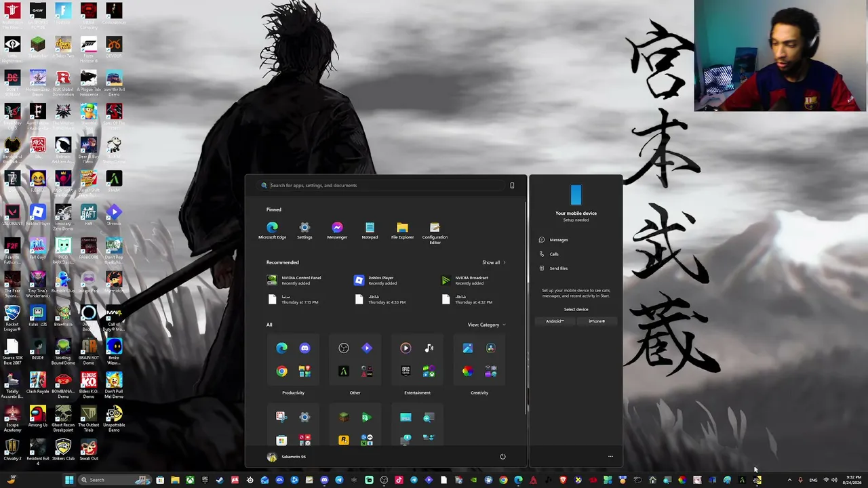Show hidden icons in the system tray
The width and height of the screenshot is (868, 488).
(x=789, y=480)
